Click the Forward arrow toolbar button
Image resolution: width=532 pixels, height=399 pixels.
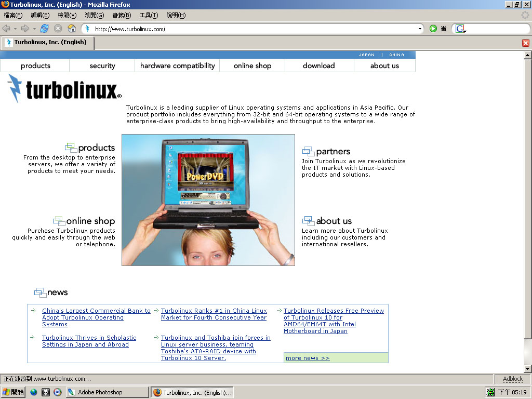pyautogui.click(x=25, y=29)
